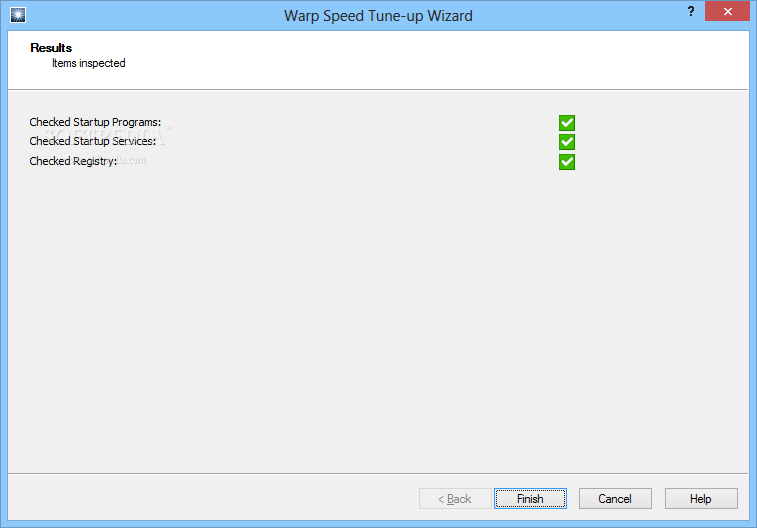Go back using the Back button

click(455, 499)
